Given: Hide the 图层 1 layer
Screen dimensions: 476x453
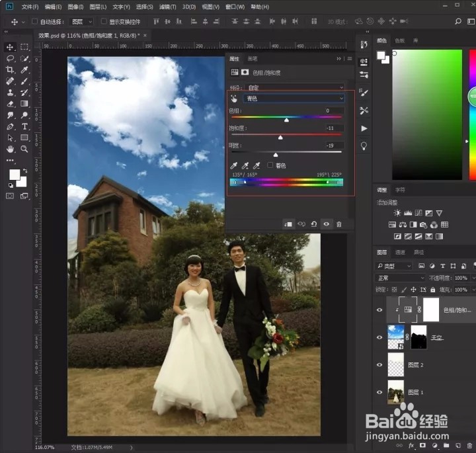Looking at the screenshot, I should tap(379, 392).
